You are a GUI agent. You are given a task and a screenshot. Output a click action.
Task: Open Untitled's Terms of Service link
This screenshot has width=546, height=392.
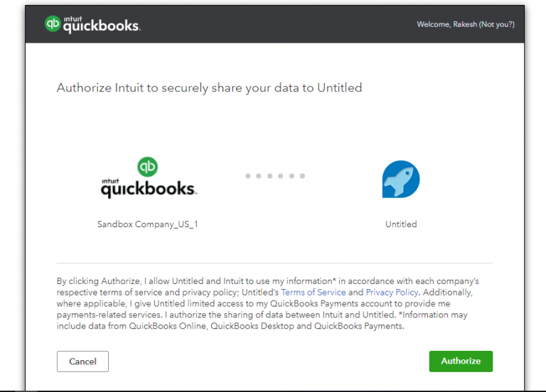[x=313, y=292]
